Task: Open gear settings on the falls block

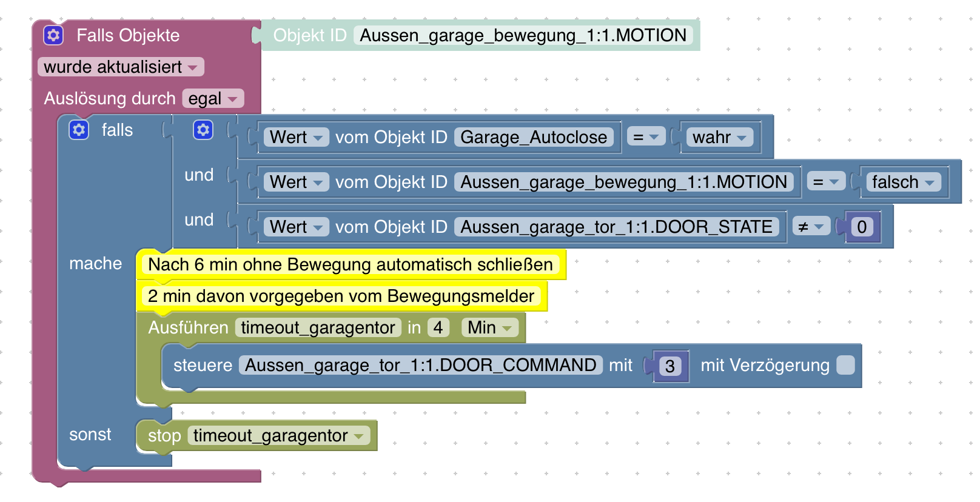Action: coord(79,130)
